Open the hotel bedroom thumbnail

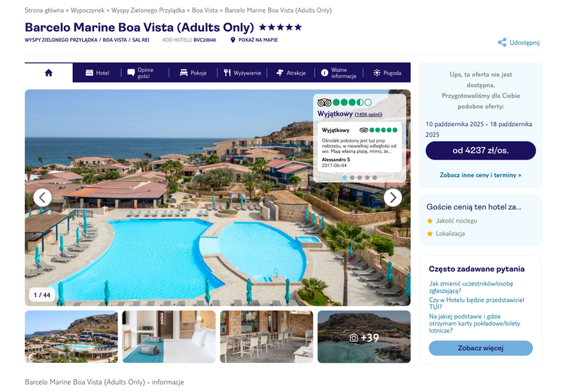pyautogui.click(x=169, y=337)
